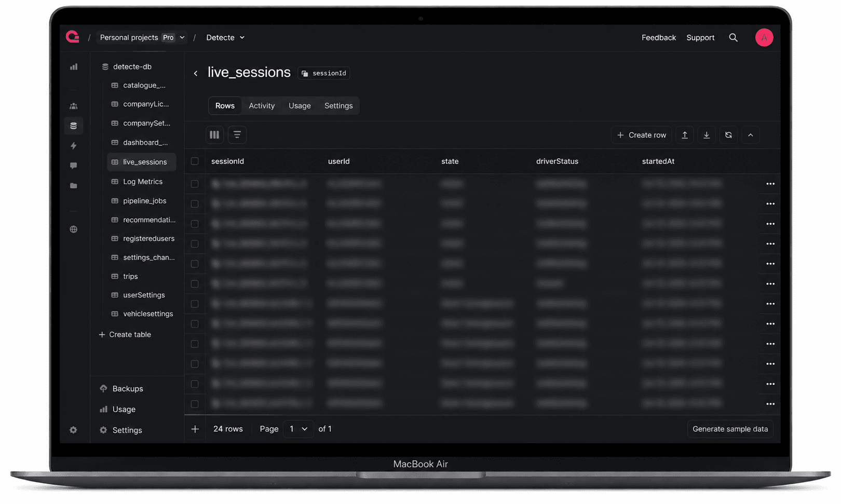The width and height of the screenshot is (841, 504).
Task: Select the seventh row checkbox
Action: pyautogui.click(x=195, y=304)
